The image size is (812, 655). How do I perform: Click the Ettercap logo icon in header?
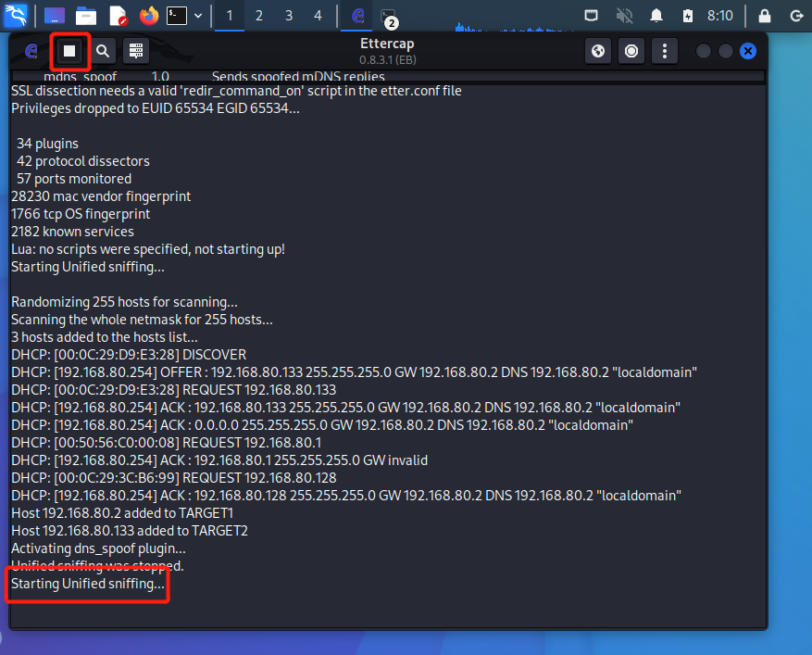click(31, 51)
